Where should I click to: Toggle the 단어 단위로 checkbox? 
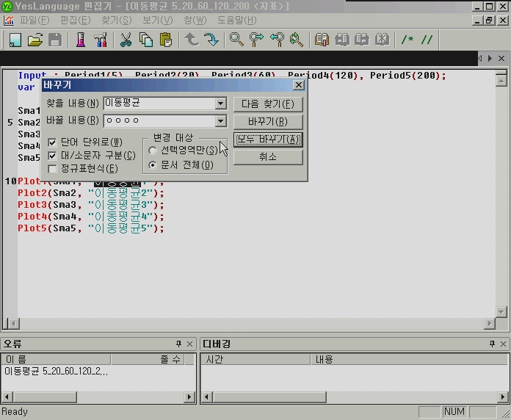(x=52, y=142)
